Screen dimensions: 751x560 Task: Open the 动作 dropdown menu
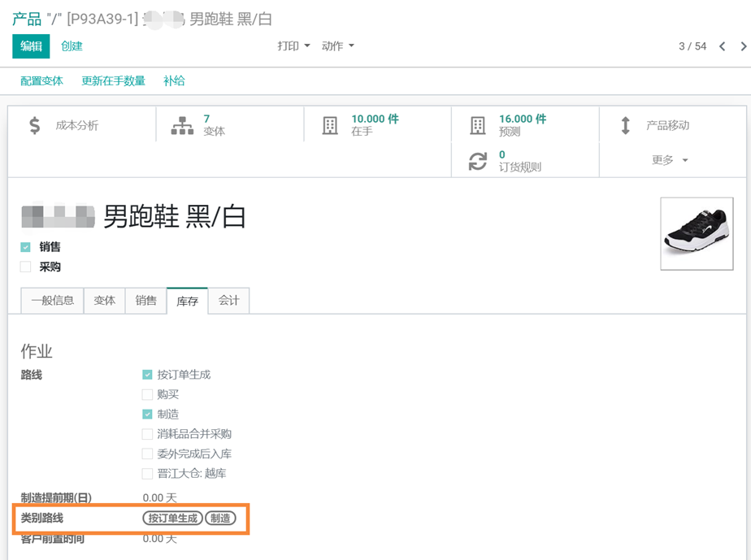click(x=337, y=46)
